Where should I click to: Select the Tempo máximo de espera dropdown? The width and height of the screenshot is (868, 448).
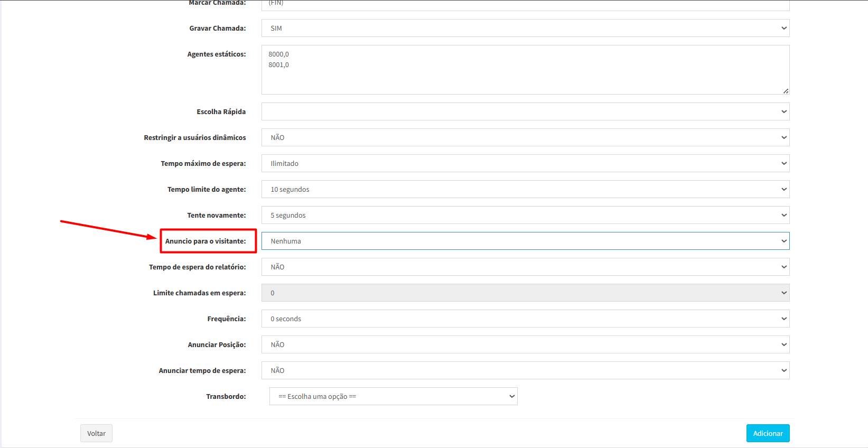coord(525,163)
